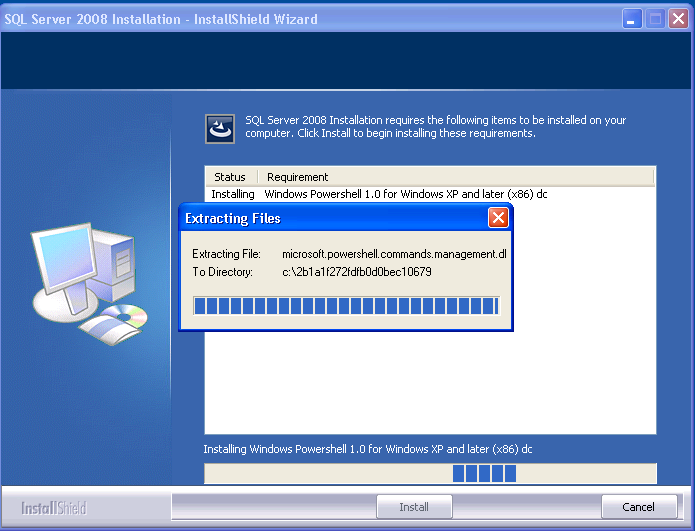Click the disabled maximize window button
This screenshot has width=695, height=531.
tap(655, 19)
